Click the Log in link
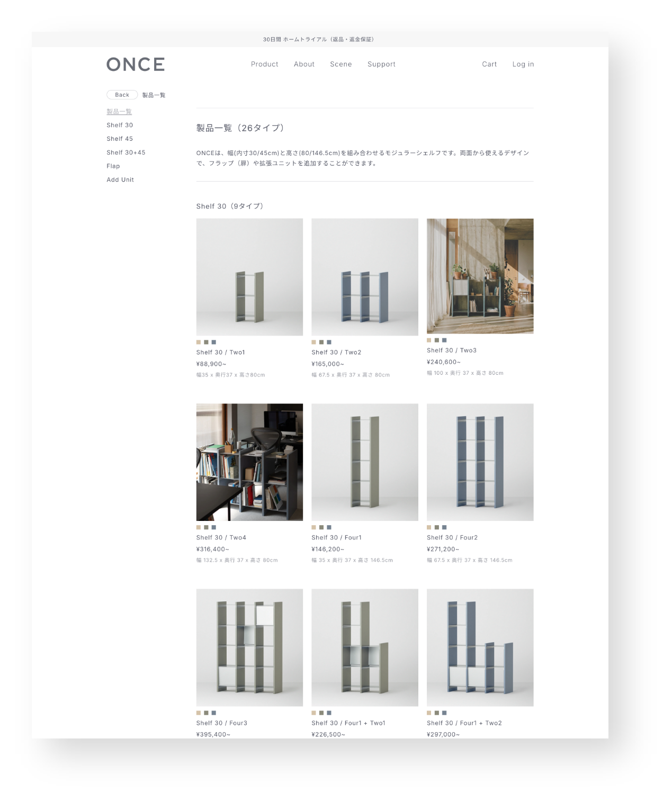The image size is (672, 802). 523,64
